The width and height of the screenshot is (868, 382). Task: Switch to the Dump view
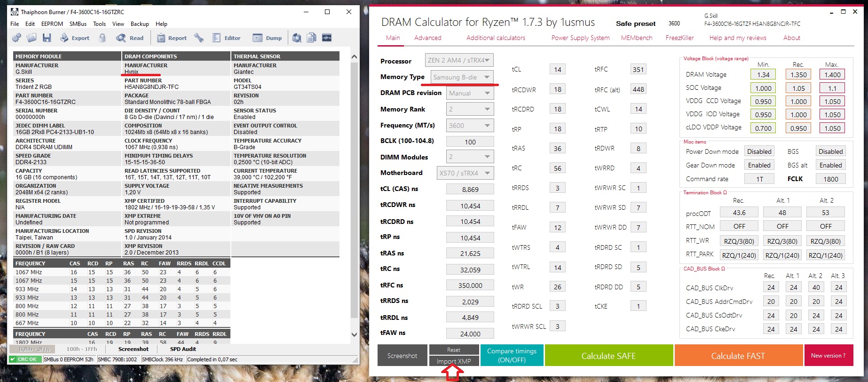click(x=267, y=38)
